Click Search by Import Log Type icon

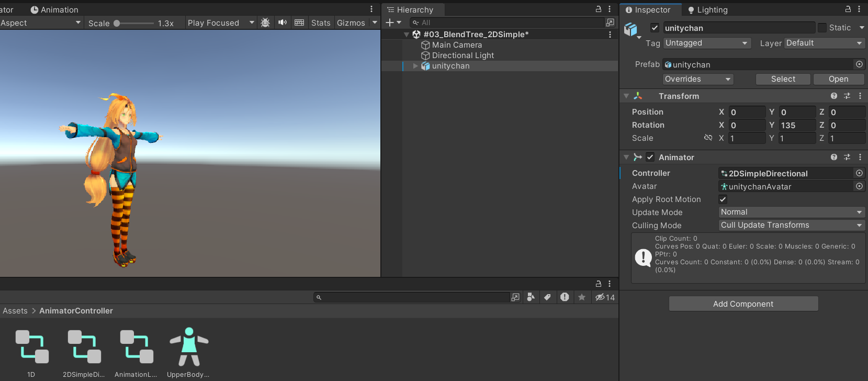click(565, 297)
